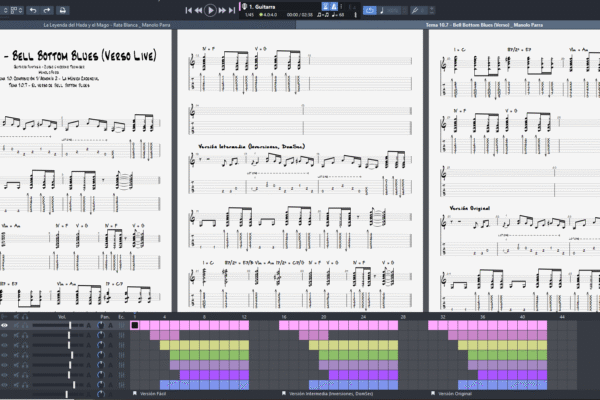
Task: Toggle the count-in icon
Action: 325,6
